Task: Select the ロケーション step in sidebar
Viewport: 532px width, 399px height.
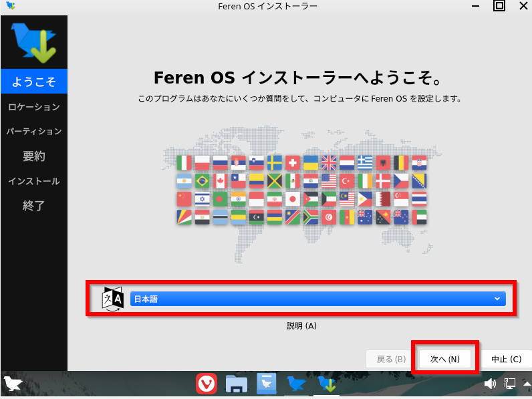Action: [34, 107]
